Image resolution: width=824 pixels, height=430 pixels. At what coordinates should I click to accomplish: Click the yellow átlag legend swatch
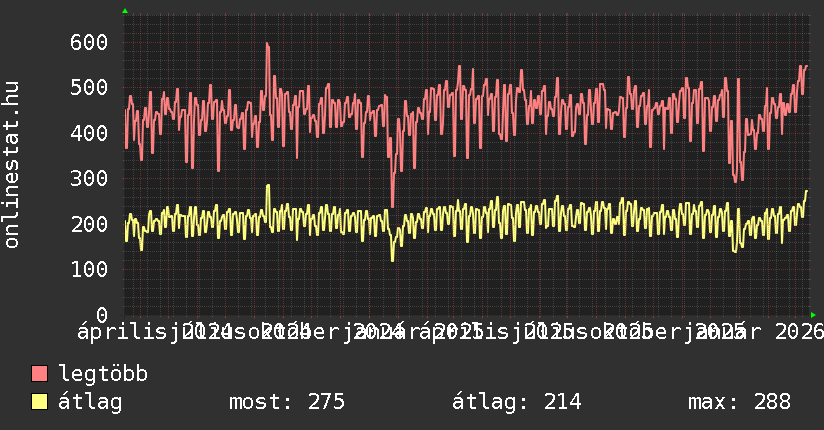[39, 403]
